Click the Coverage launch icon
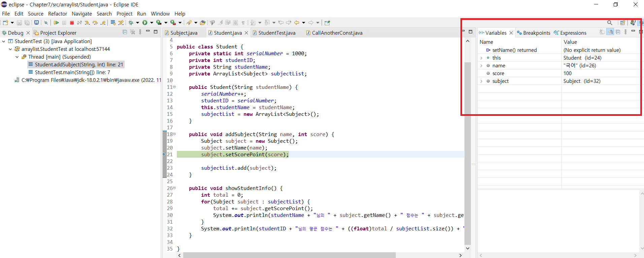 click(159, 23)
